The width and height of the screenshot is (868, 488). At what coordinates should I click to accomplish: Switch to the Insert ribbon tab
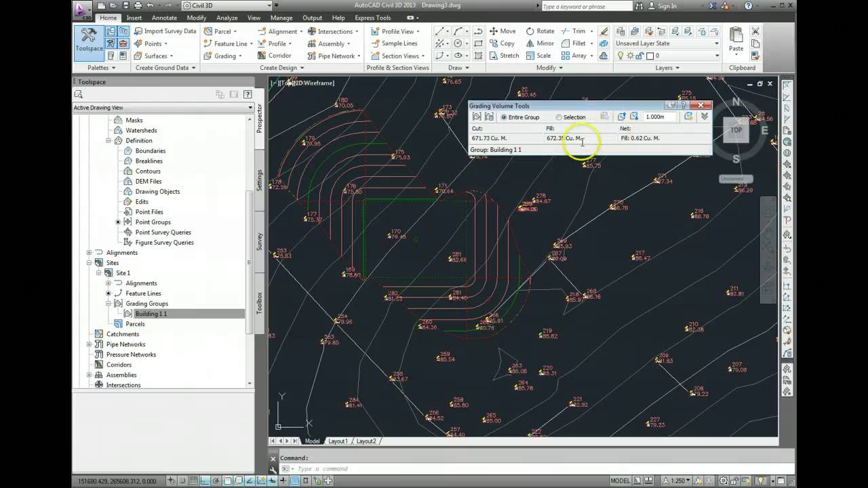134,18
